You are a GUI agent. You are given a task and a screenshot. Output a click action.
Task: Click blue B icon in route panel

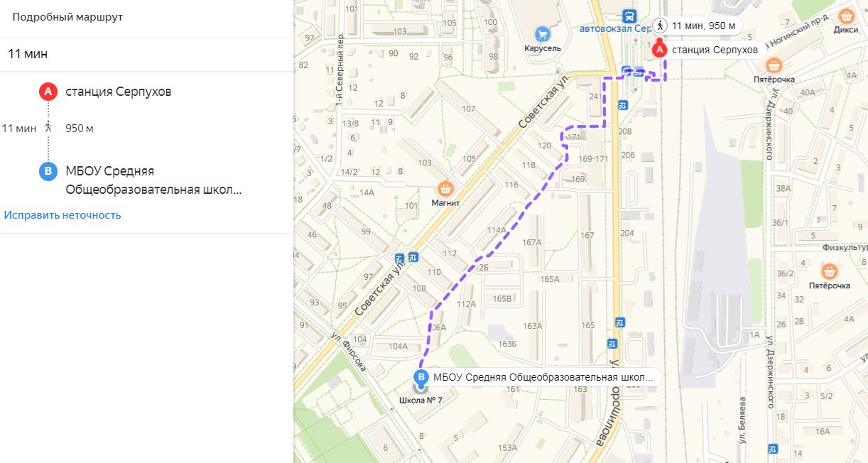[48, 172]
